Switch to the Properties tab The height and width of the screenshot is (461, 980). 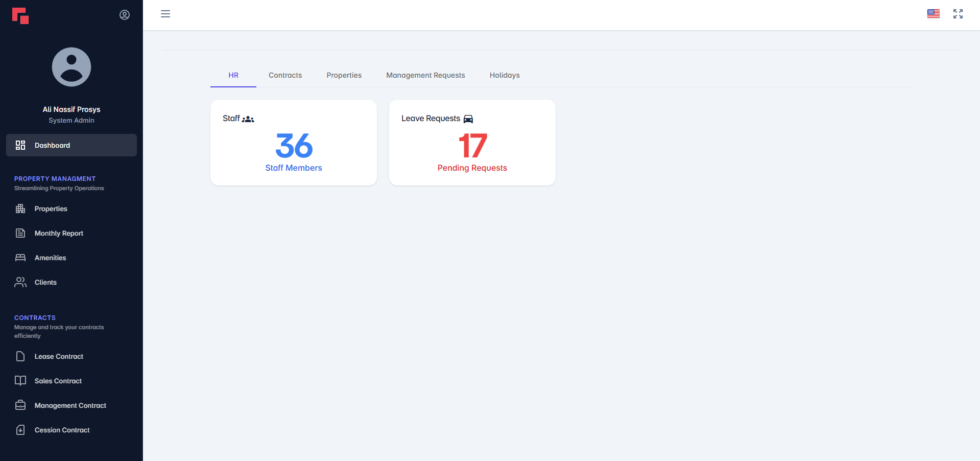[344, 75]
